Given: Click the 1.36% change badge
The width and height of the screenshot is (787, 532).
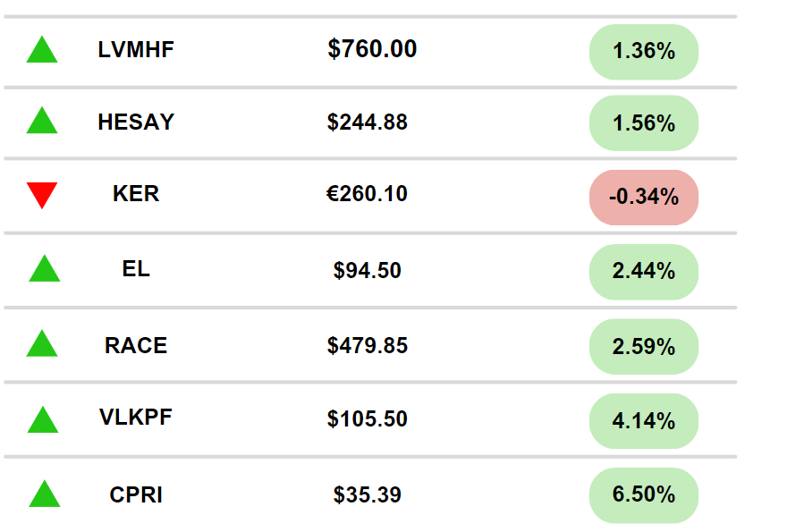Looking at the screenshot, I should tap(643, 52).
